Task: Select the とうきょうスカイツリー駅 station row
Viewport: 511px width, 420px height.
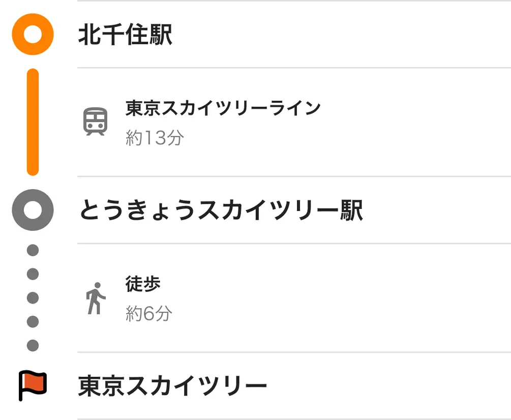Action: click(x=294, y=210)
